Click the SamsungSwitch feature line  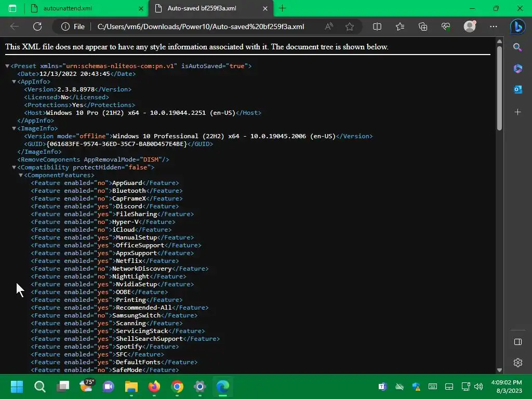tap(114, 315)
